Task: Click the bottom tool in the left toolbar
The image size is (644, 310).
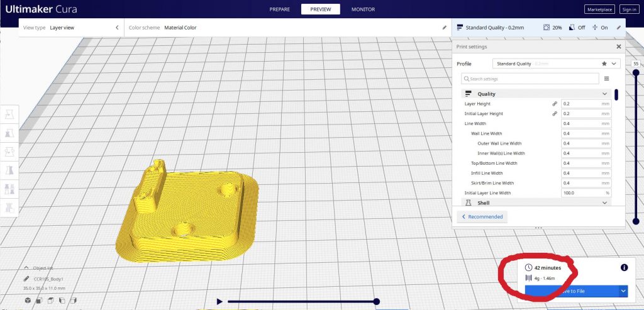Action: (10, 208)
